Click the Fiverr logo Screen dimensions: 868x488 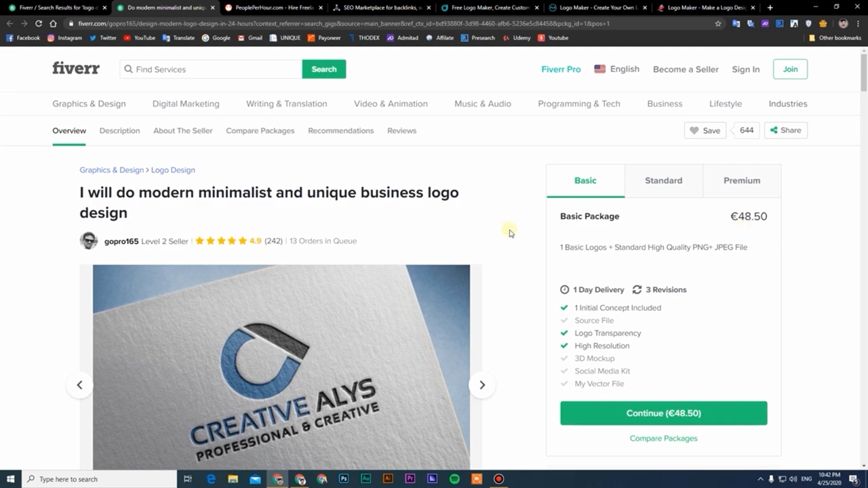tap(76, 68)
